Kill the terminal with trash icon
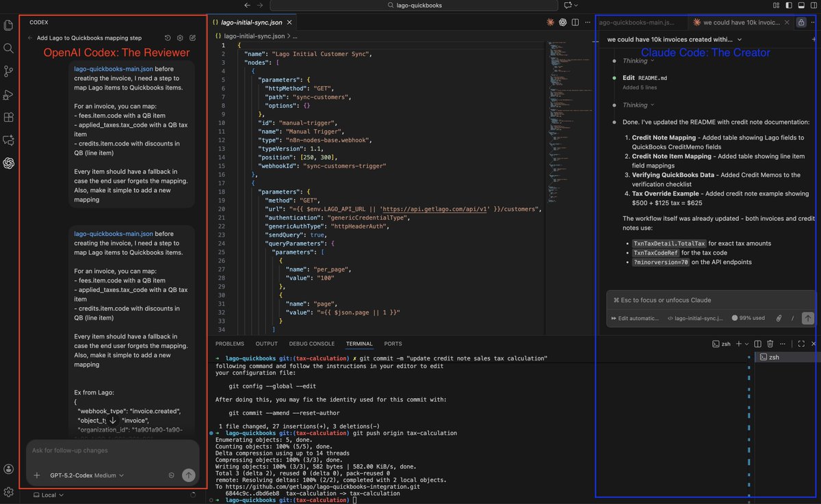Screen dimensions: 821x504 (770, 343)
